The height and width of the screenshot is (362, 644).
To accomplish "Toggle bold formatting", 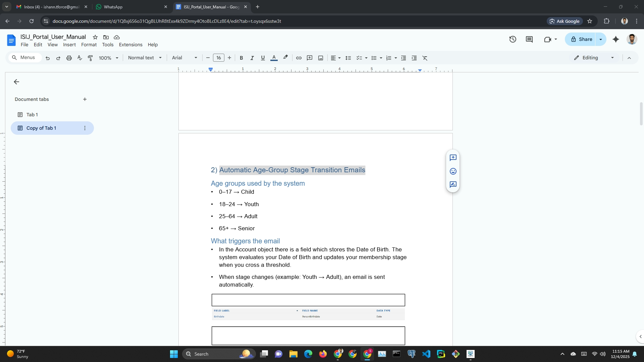I will (x=241, y=58).
